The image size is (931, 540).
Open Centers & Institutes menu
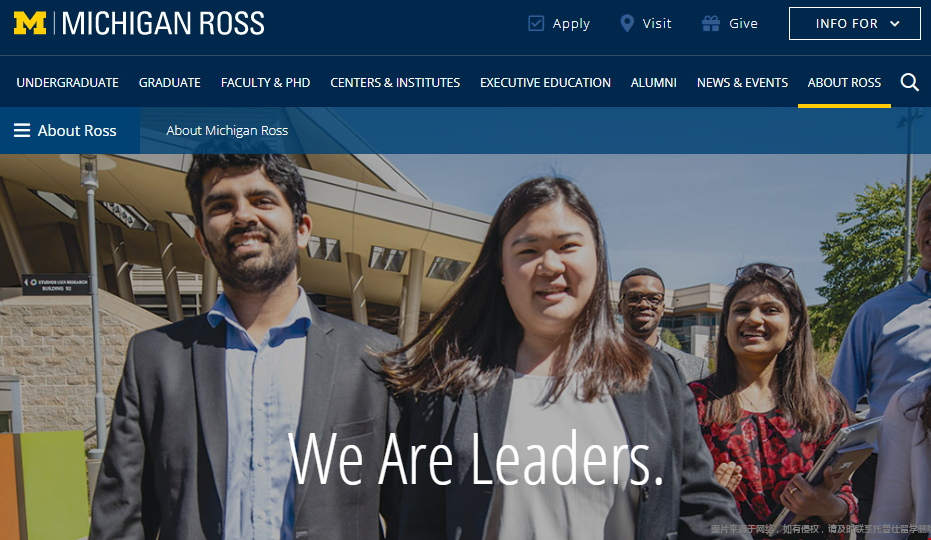pos(395,83)
